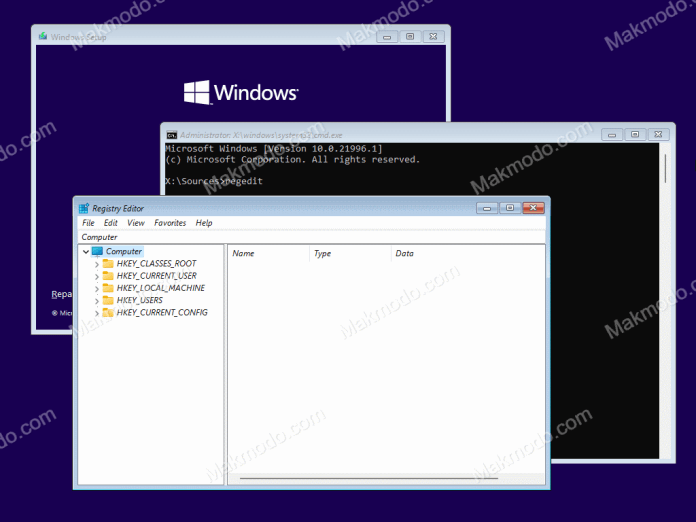Expand the HKEY_CLASSES_ROOT key
Screen dimensions: 696x522
point(97,264)
